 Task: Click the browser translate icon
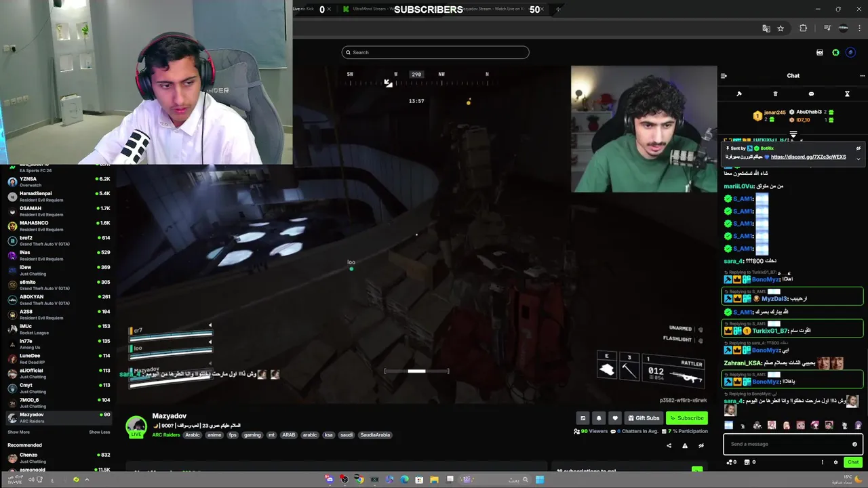point(766,28)
